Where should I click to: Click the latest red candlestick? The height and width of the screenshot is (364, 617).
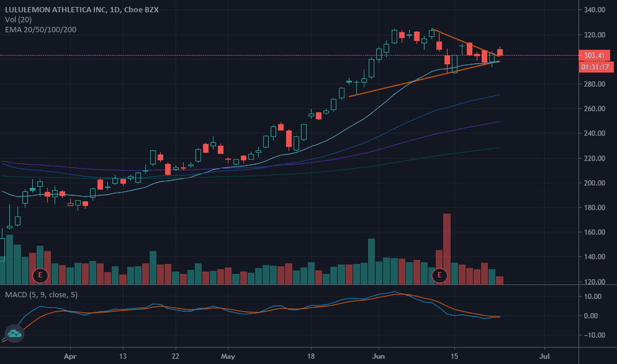tap(500, 52)
